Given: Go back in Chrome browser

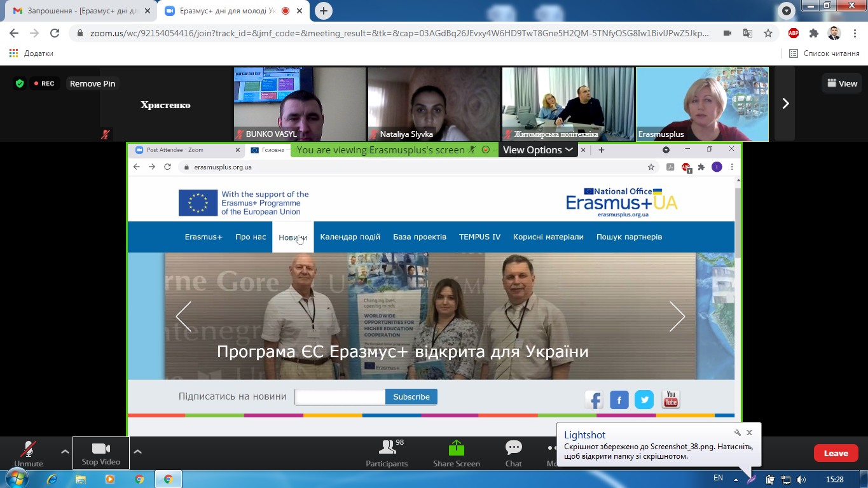Looking at the screenshot, I should [14, 33].
